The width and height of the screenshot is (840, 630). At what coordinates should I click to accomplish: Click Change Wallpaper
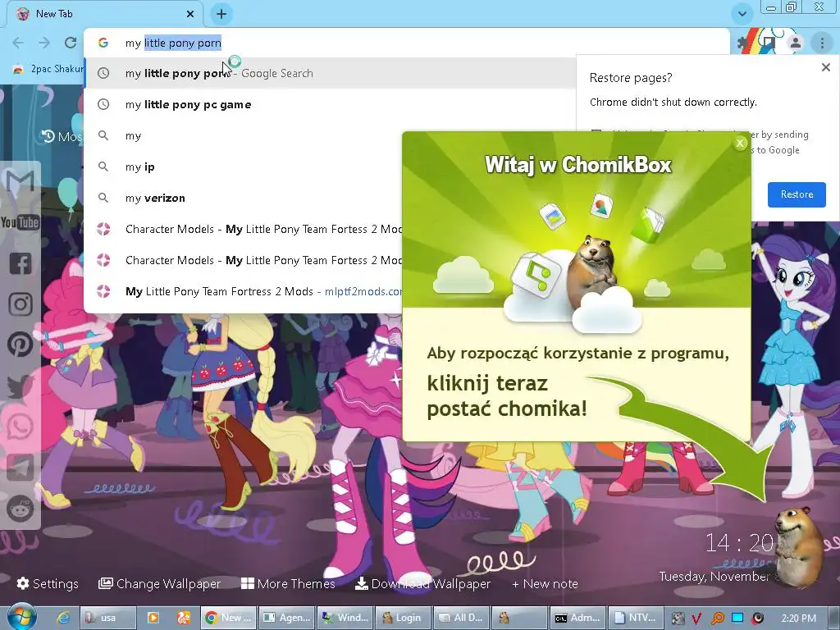coord(160,583)
